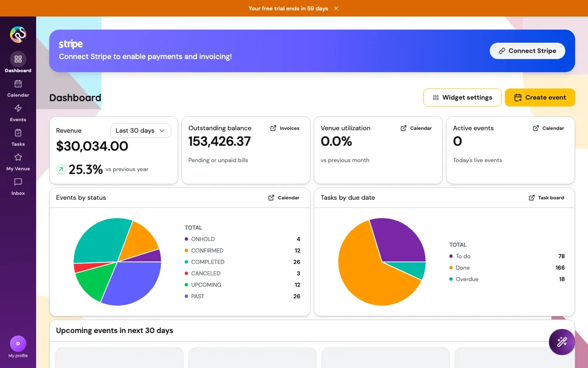Expand the Last 30 days dropdown
This screenshot has height=368, width=588.
[141, 131]
